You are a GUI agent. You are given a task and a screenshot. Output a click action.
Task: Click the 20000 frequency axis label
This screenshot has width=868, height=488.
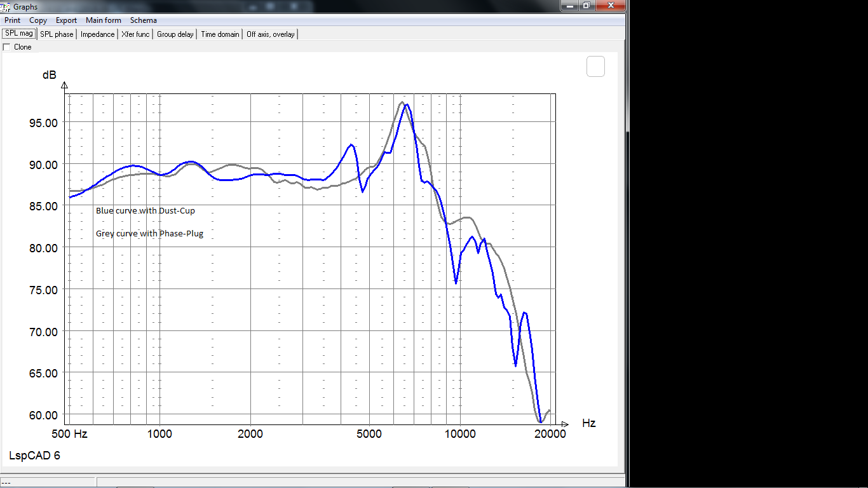click(550, 434)
